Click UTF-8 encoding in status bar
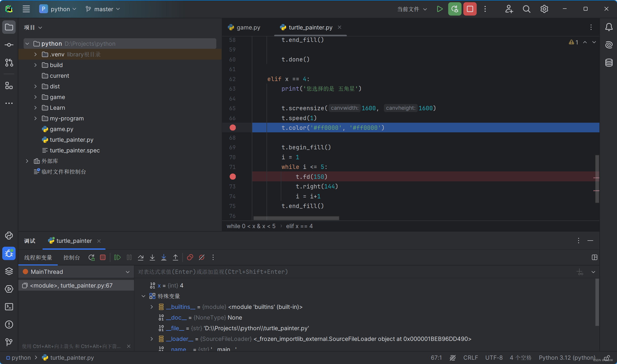Screen dimensions: 617x364 (494, 358)
